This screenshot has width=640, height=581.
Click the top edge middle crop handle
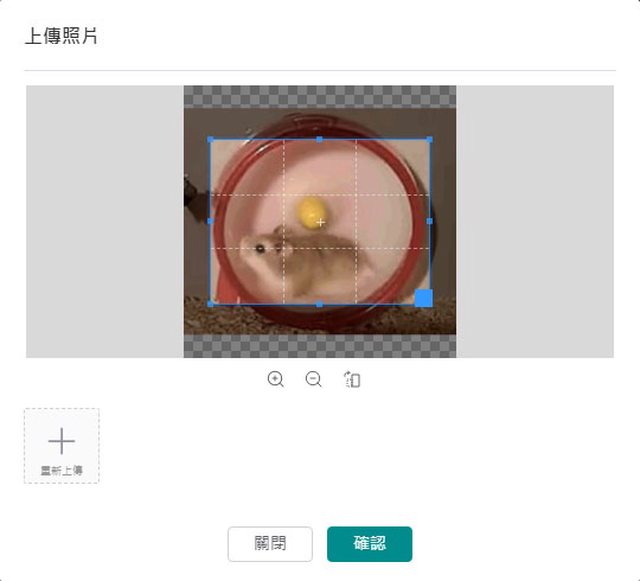pos(320,140)
